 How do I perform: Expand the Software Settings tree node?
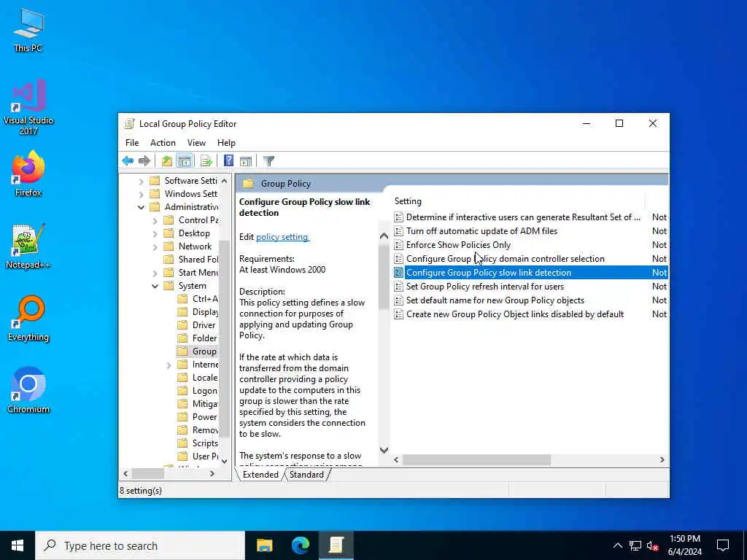pos(141,182)
